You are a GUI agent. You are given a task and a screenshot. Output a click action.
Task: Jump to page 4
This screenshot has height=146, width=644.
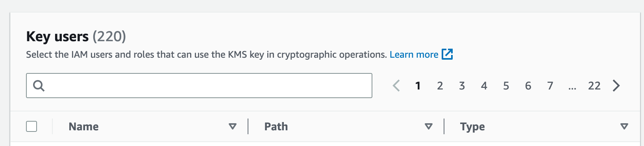click(484, 86)
